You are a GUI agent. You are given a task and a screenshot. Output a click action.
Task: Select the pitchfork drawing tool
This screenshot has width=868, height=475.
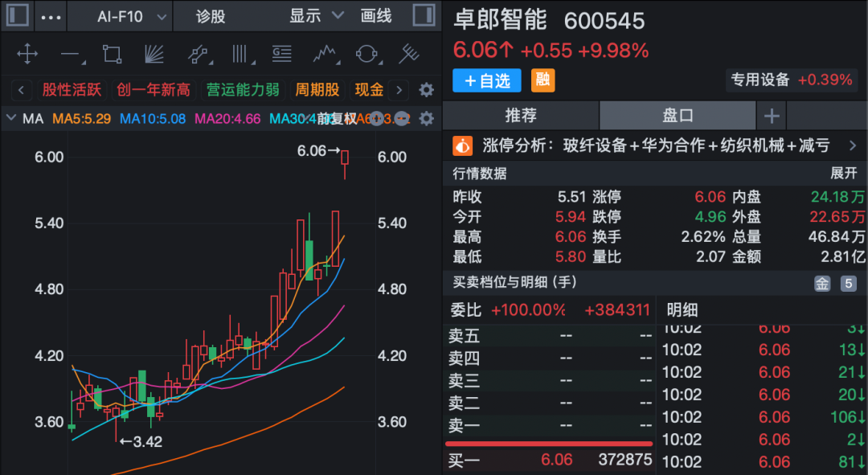tap(409, 55)
